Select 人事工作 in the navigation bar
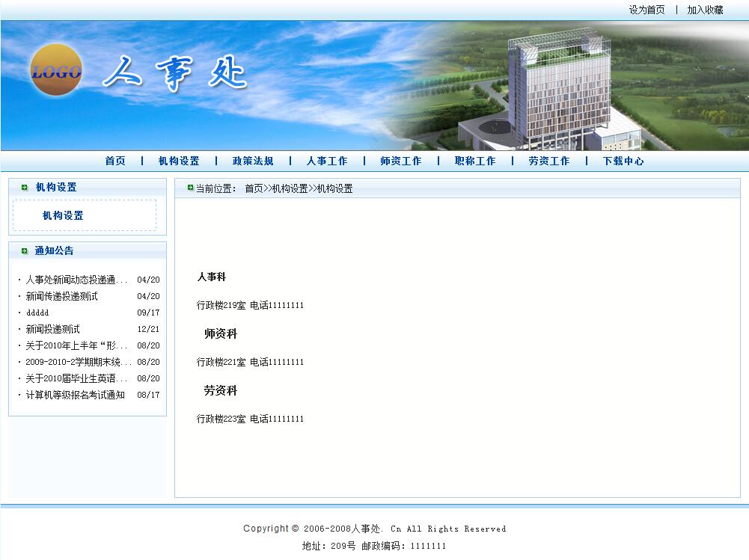Image resolution: width=749 pixels, height=560 pixels. (327, 161)
